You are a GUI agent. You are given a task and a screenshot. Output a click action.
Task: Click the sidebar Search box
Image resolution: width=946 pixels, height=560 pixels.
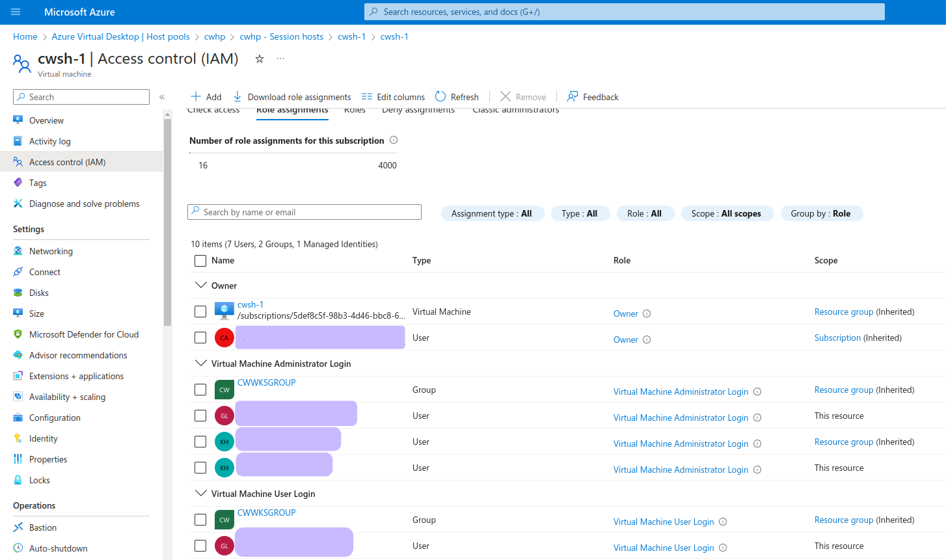point(81,97)
